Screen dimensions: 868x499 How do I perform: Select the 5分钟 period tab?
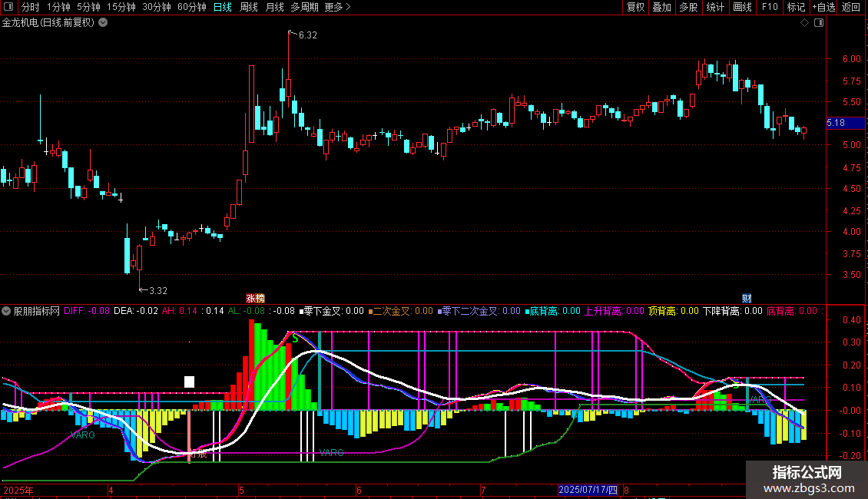[x=88, y=7]
